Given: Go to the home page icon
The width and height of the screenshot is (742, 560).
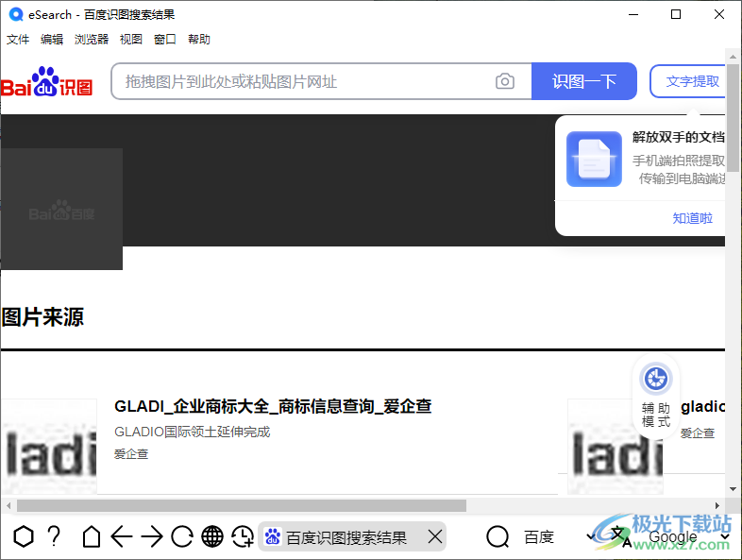Looking at the screenshot, I should 92,536.
